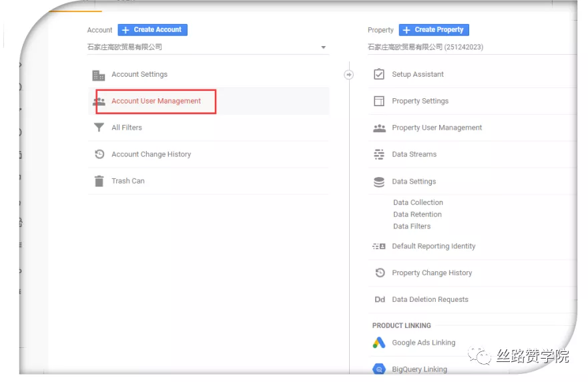Image resolution: width=588 pixels, height=382 pixels.
Task: Select Data Collection under Data Settings
Action: point(418,202)
